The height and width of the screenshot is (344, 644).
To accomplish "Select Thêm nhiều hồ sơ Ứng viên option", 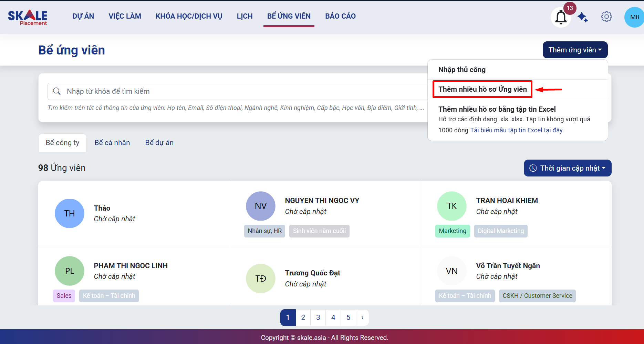I will point(482,89).
